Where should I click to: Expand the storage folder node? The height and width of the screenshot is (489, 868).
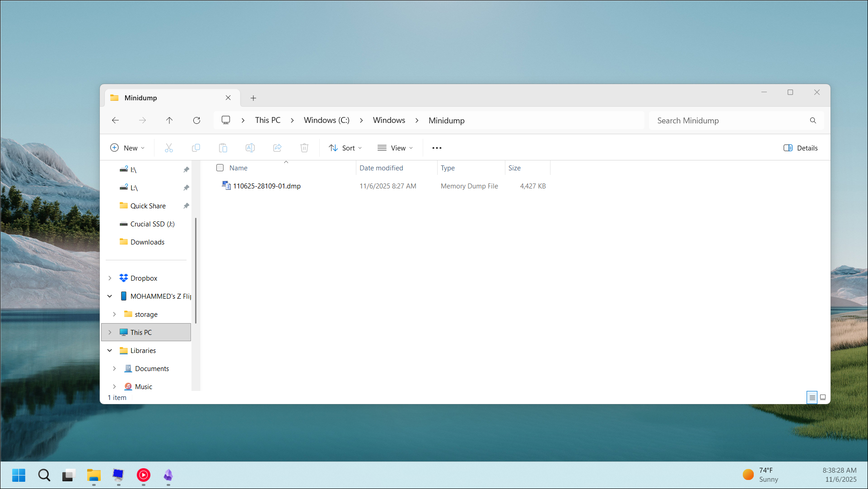click(114, 314)
